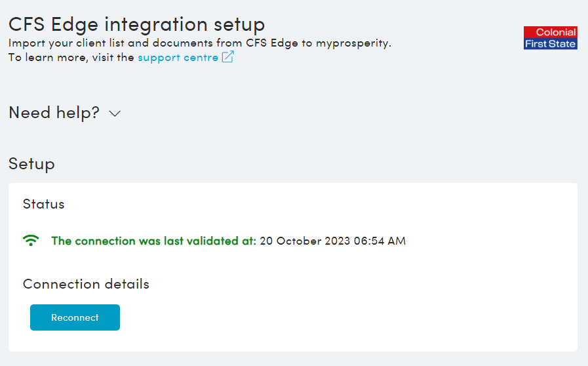Click the Need help? heading text

pyautogui.click(x=54, y=113)
